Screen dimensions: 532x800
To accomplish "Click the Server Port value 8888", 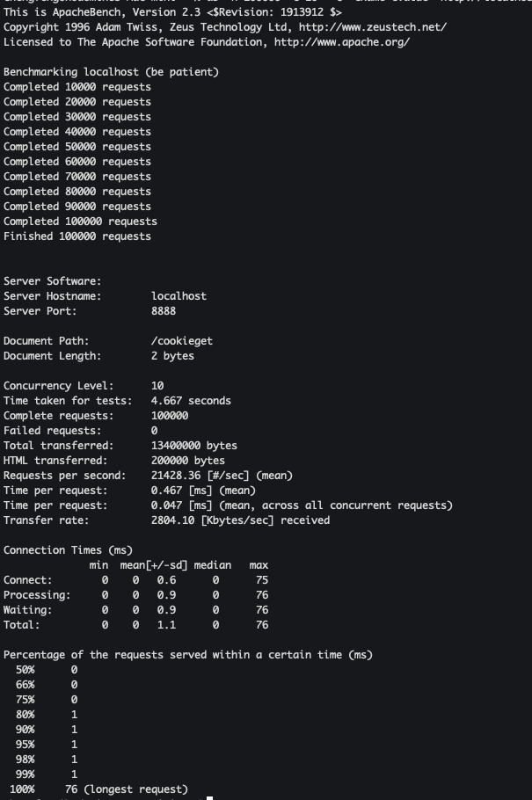I will (x=164, y=310).
